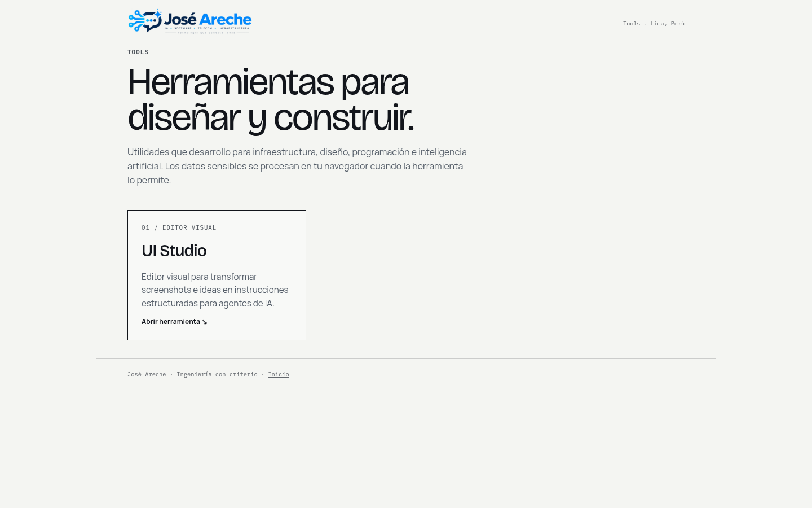Select the 'TOOLS' section label above the heading
This screenshot has width=812, height=508.
[x=138, y=52]
